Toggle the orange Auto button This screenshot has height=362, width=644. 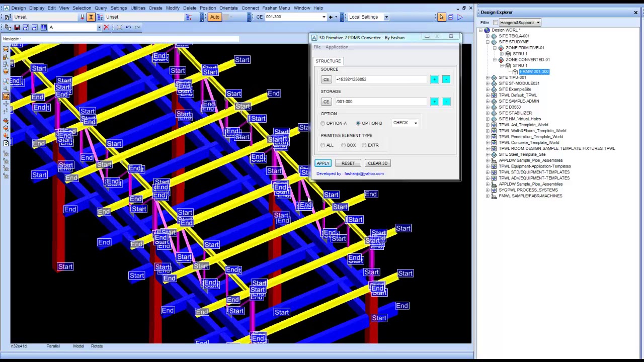[215, 17]
